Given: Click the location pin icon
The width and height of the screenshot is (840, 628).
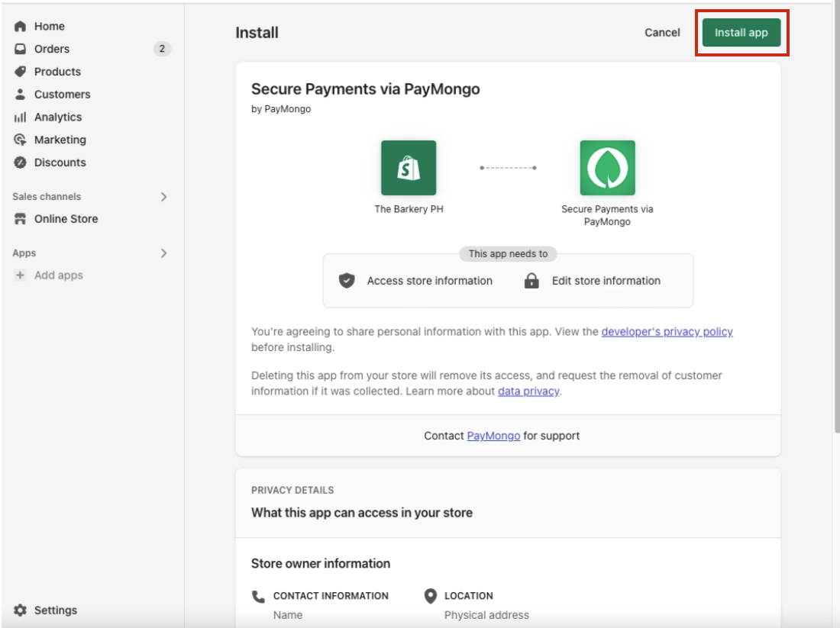Looking at the screenshot, I should point(430,596).
